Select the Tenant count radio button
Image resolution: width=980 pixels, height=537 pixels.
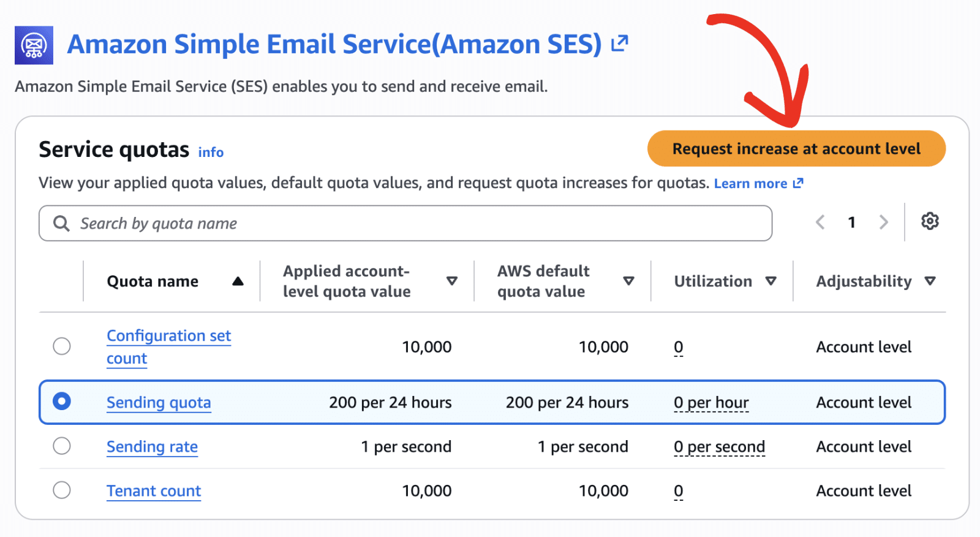(x=62, y=490)
